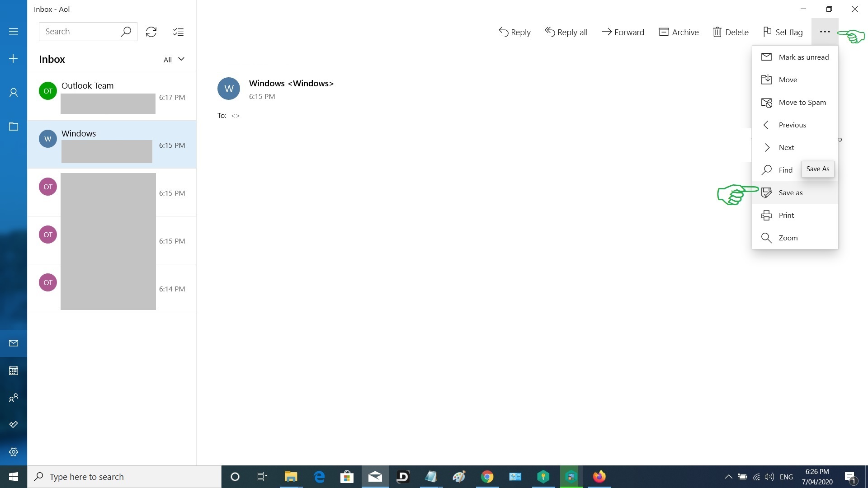Image resolution: width=868 pixels, height=488 pixels.
Task: Click ENG language indicator in tray
Action: pyautogui.click(x=786, y=477)
